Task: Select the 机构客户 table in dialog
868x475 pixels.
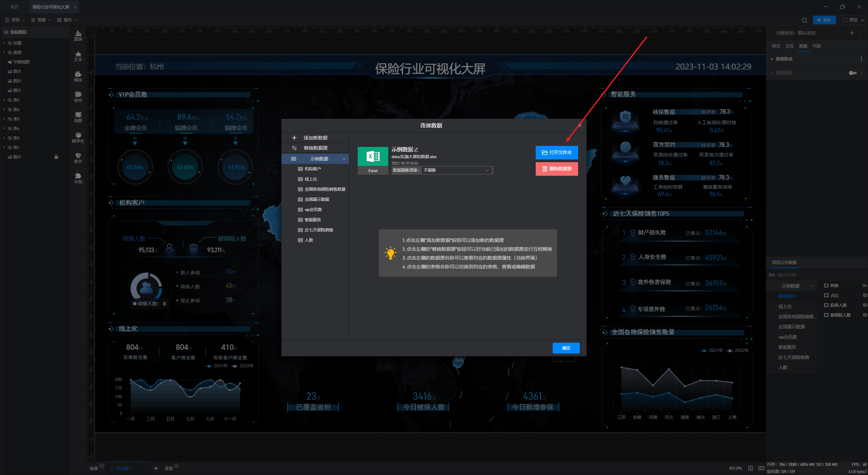Action: coord(312,169)
